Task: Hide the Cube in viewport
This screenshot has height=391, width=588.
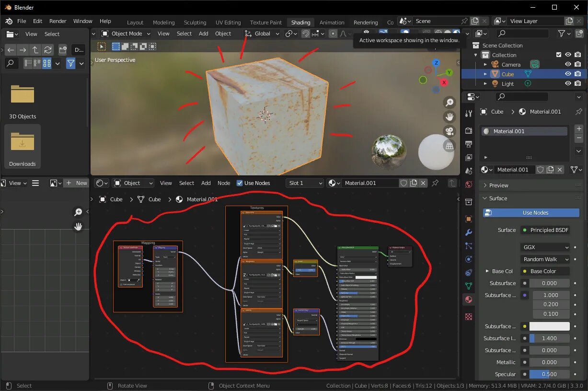Action: coord(568,74)
